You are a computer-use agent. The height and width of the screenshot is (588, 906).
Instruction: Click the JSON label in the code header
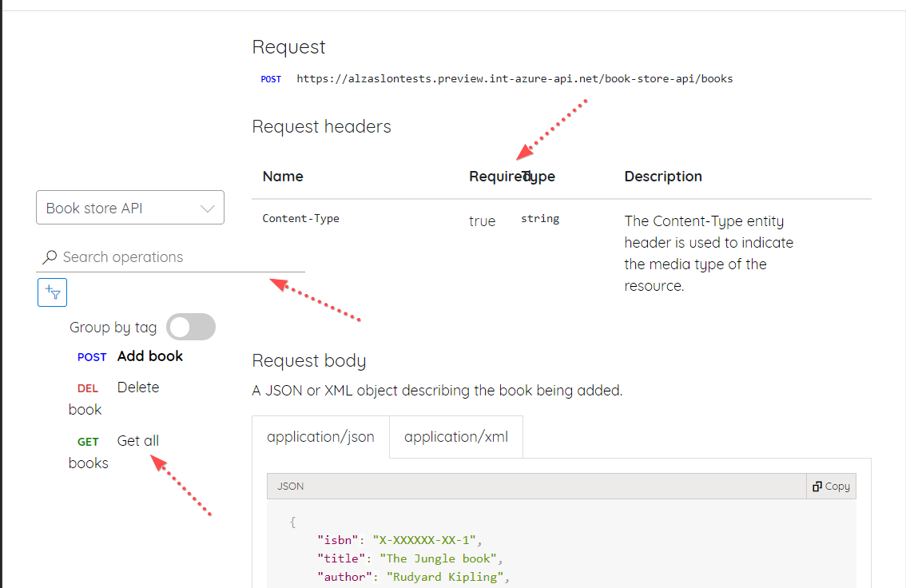[x=291, y=487]
